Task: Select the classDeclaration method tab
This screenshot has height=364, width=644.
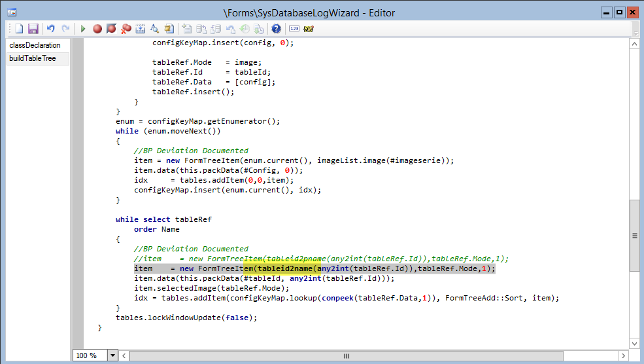Action: pos(35,45)
